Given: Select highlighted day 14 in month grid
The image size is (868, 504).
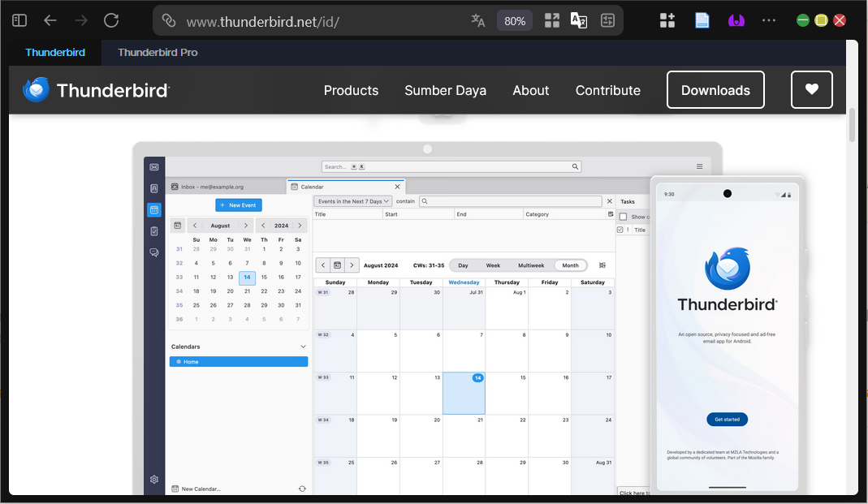Looking at the screenshot, I should (x=464, y=394).
